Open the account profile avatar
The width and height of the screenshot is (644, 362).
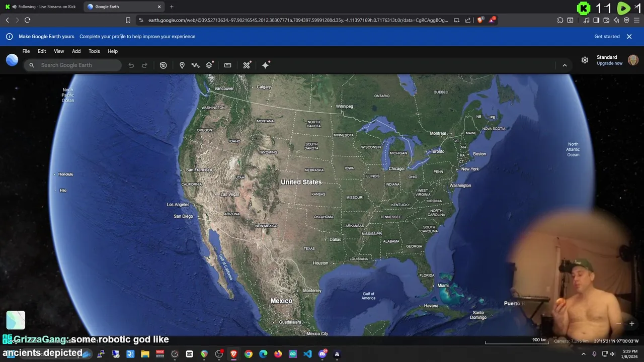pyautogui.click(x=633, y=60)
